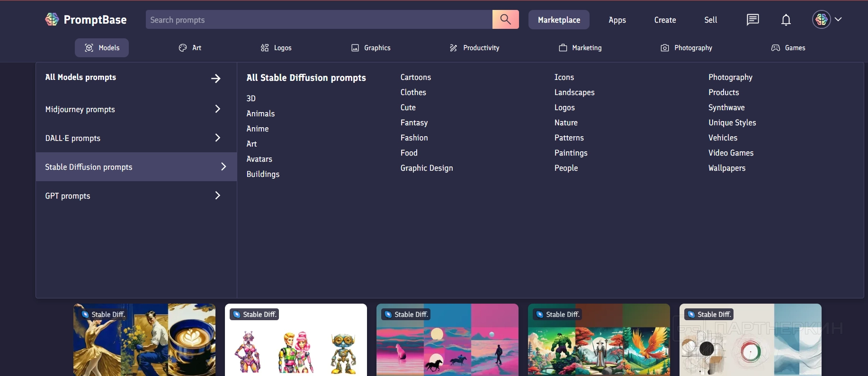Open the Marketplace tab
Image resolution: width=868 pixels, height=376 pixels.
pos(559,20)
